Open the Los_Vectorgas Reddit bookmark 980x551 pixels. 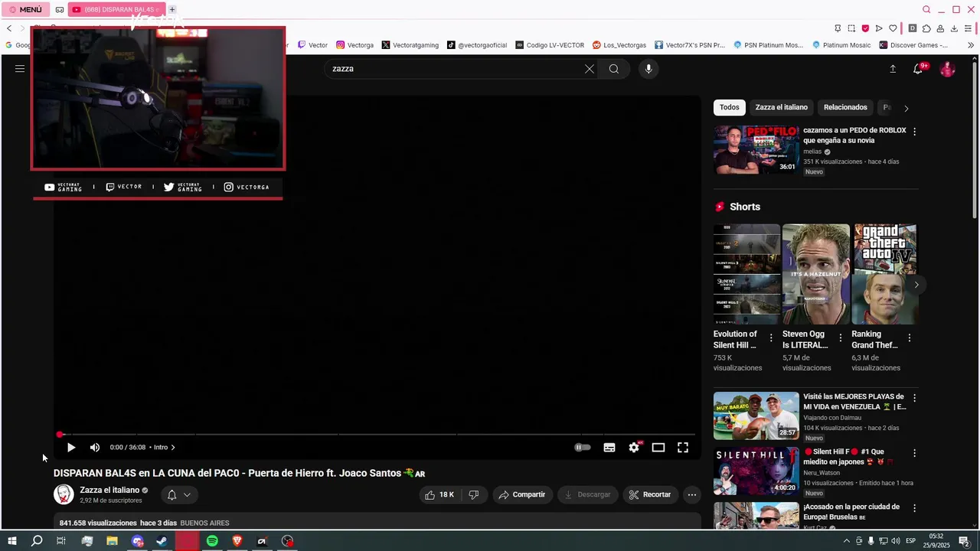[619, 45]
